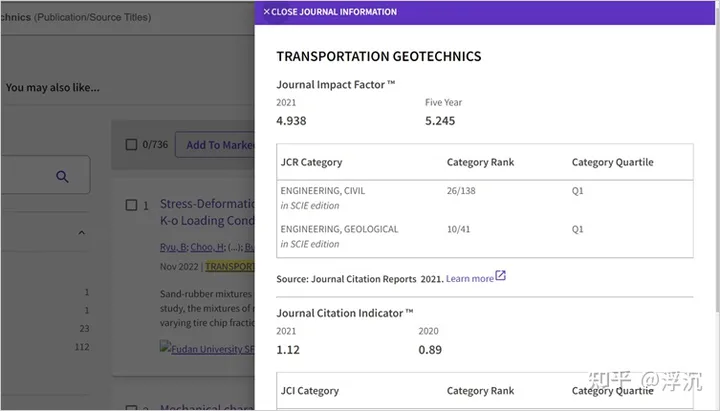Click highlighted TRANSPORTATION journal link
This screenshot has width=720, height=411.
(x=230, y=267)
